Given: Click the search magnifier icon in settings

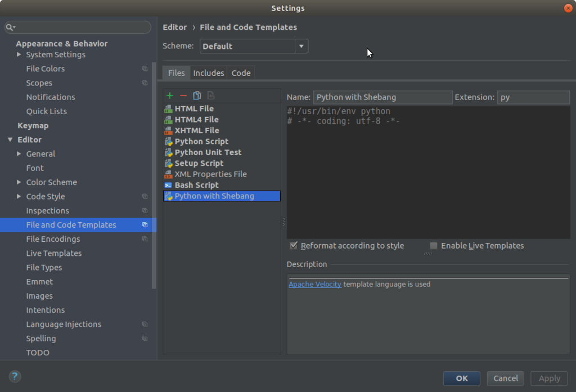Looking at the screenshot, I should pos(10,27).
